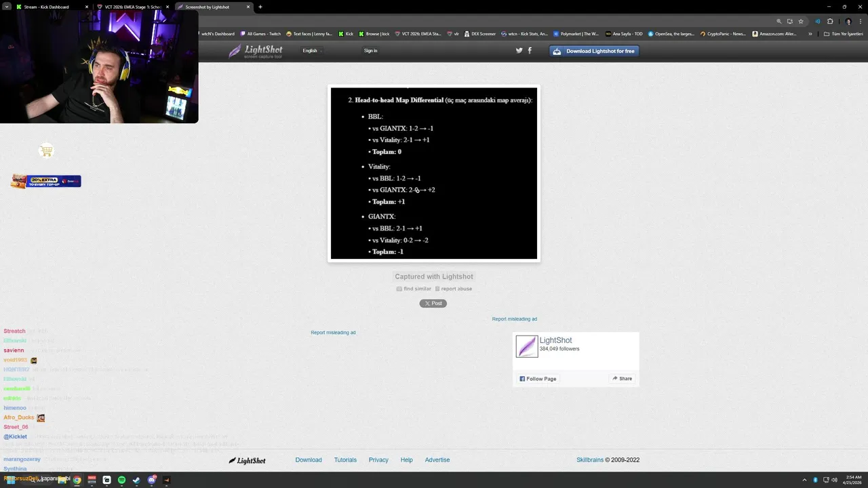Open the taskbar volume icon

coord(834,480)
